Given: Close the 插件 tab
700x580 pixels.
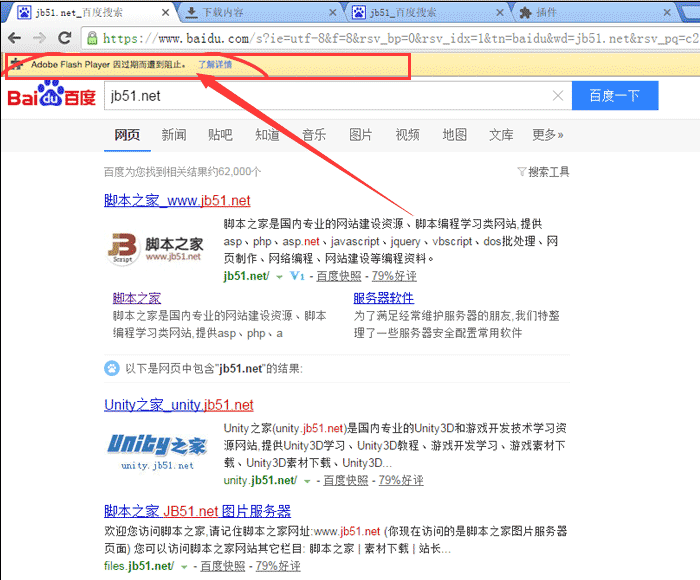Looking at the screenshot, I should (667, 13).
